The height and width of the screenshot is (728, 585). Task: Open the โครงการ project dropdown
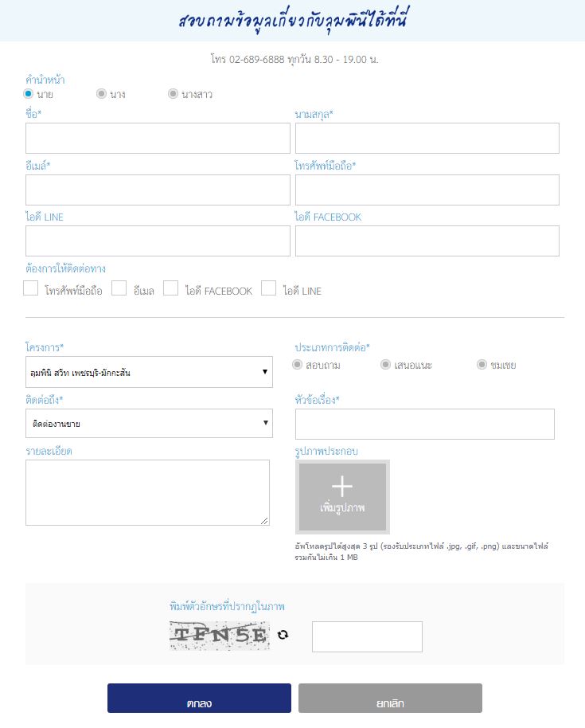[149, 372]
